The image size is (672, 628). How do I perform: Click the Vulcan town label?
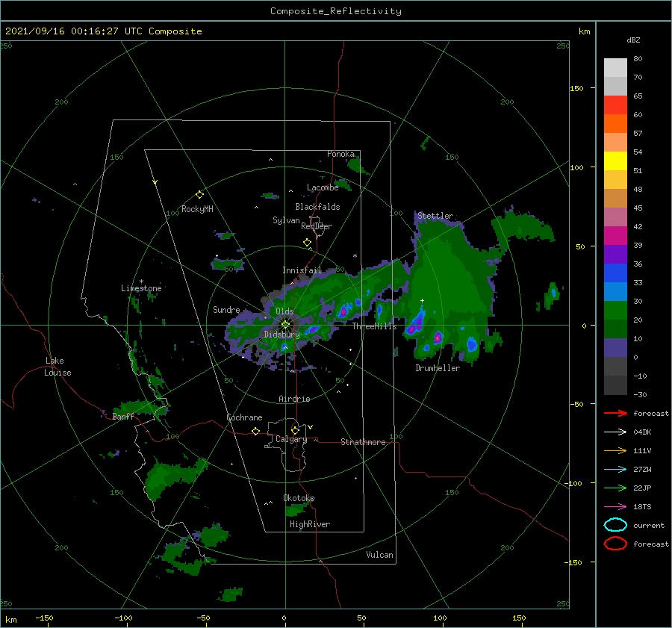(379, 555)
